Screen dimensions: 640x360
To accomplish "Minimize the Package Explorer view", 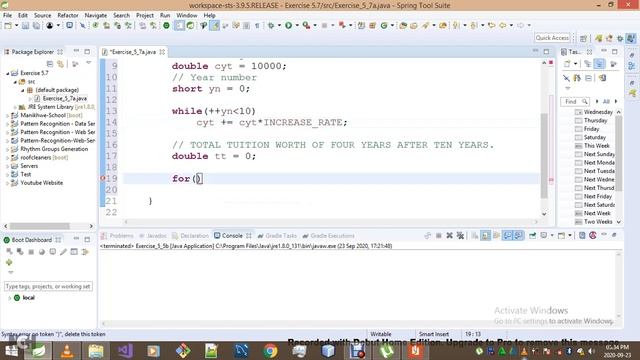I will (76, 51).
